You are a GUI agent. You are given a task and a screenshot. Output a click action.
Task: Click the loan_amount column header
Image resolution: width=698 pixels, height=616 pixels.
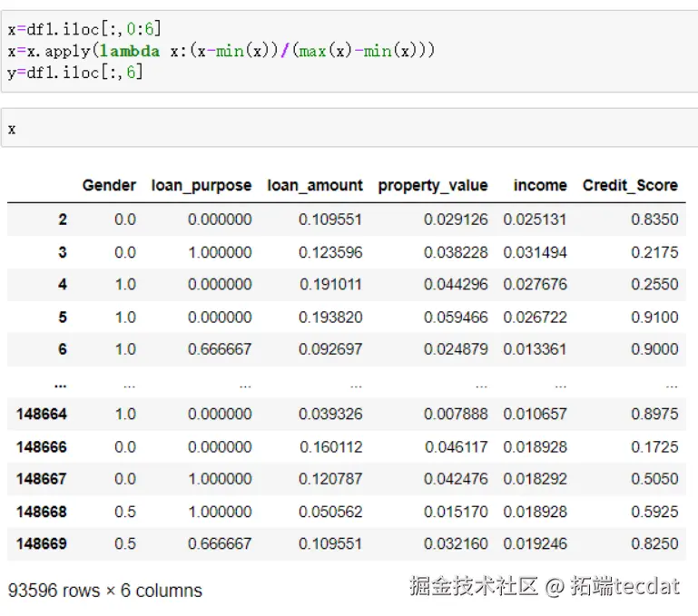[315, 185]
